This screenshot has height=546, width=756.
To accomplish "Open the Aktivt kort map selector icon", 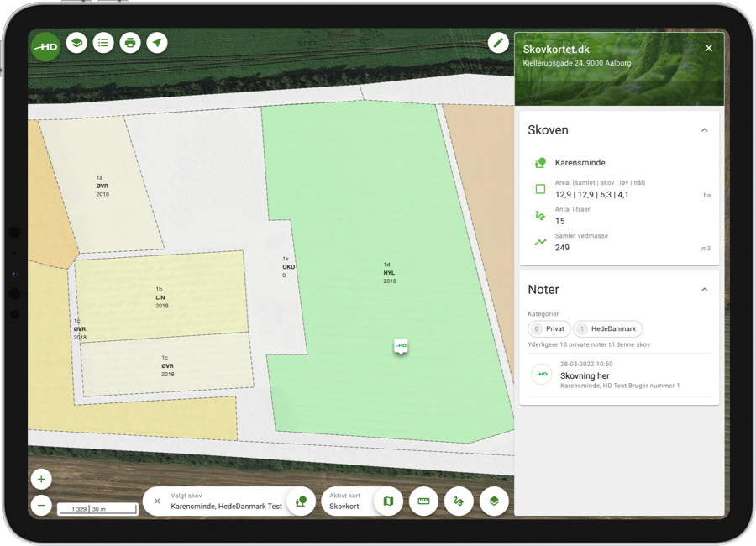I will tap(388, 501).
